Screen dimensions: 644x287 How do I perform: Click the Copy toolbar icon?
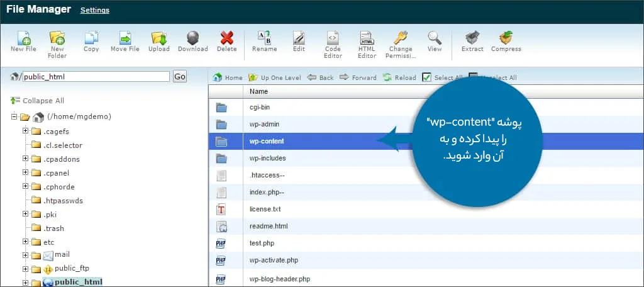[91, 42]
